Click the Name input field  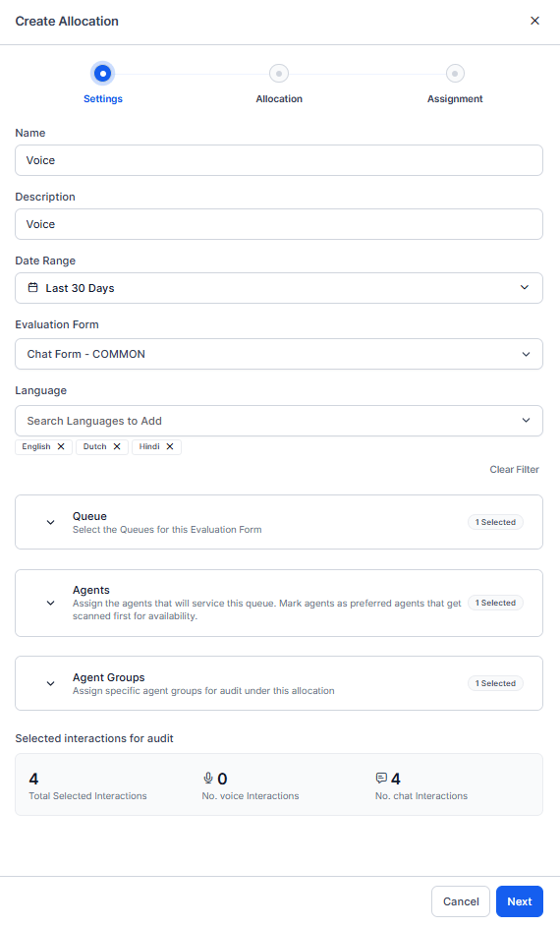(x=279, y=160)
